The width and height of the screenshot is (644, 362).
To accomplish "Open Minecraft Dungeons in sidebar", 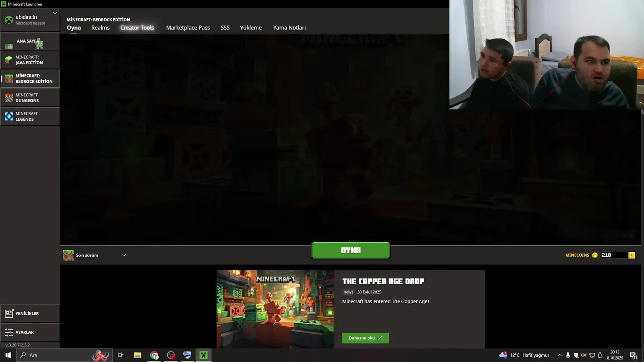I will click(x=30, y=98).
